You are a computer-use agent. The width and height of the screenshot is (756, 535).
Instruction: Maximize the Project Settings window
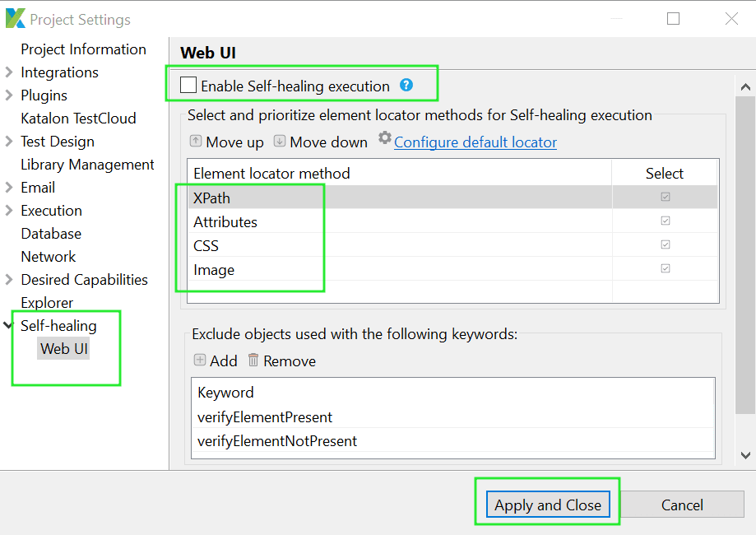(x=673, y=19)
